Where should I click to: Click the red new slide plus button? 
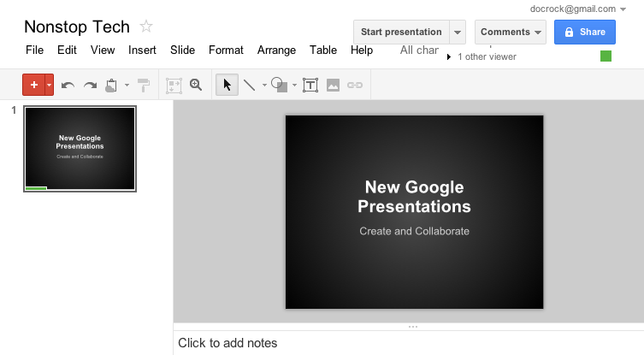(x=33, y=85)
